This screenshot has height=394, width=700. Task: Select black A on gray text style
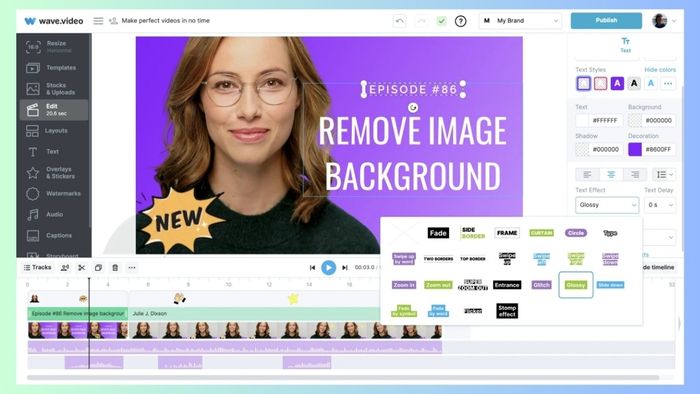[634, 83]
